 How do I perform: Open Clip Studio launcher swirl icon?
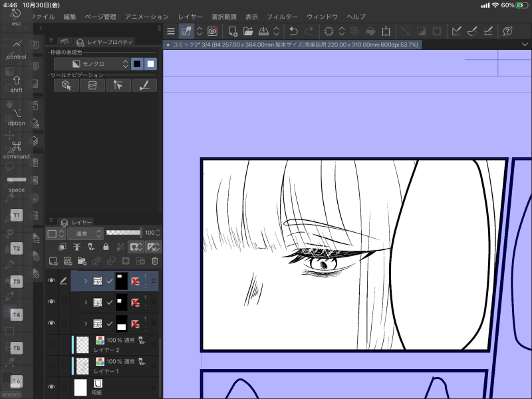pos(212,31)
